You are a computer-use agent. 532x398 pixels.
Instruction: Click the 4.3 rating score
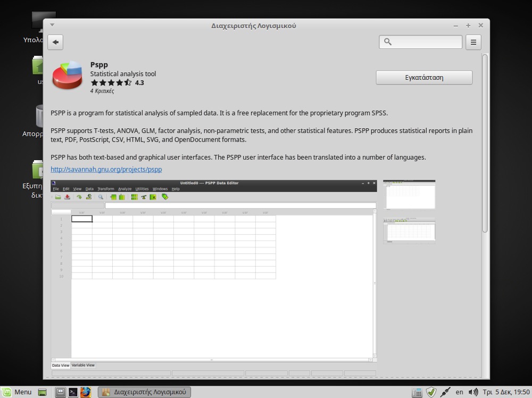pyautogui.click(x=139, y=83)
